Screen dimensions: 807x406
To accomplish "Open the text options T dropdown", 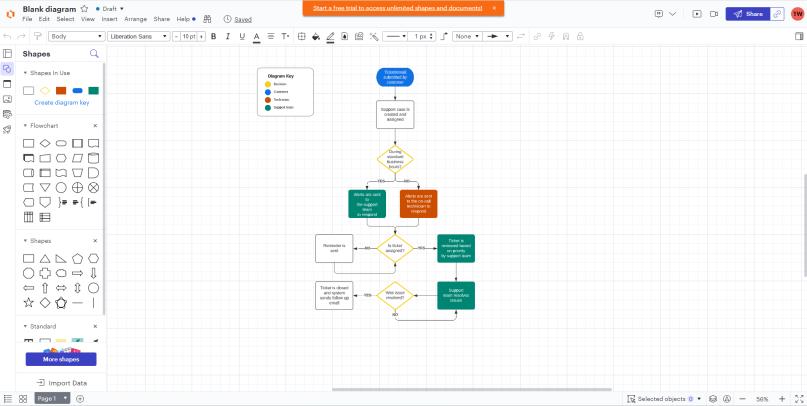I will tap(285, 37).
